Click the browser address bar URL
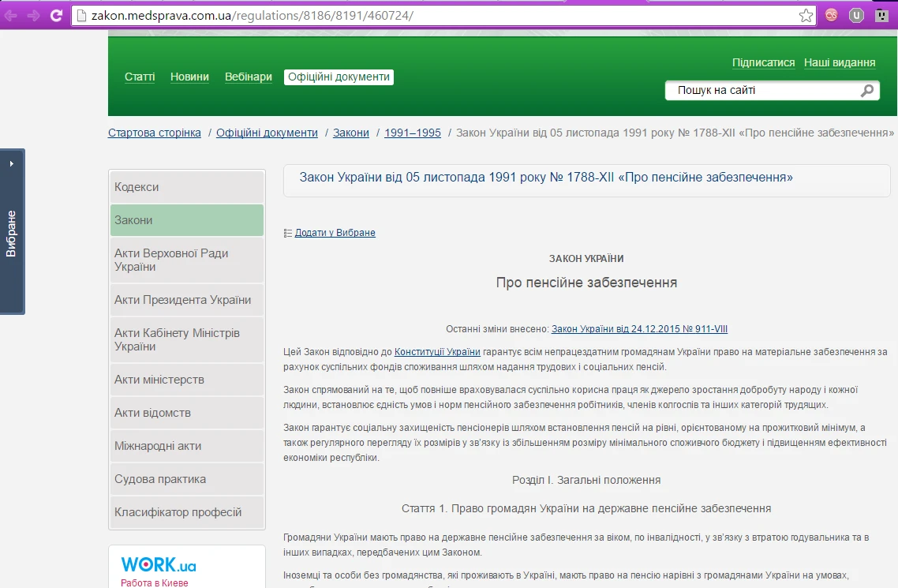This screenshot has width=898, height=588. [253, 16]
